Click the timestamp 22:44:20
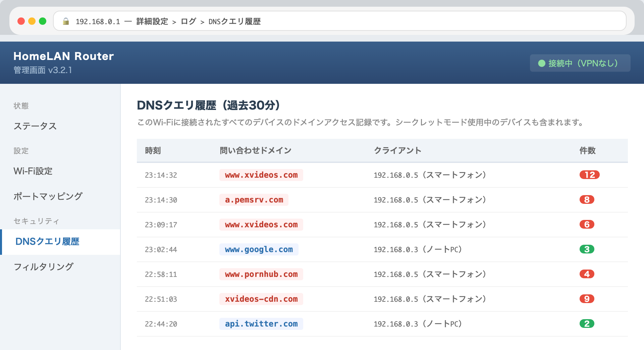 click(161, 324)
